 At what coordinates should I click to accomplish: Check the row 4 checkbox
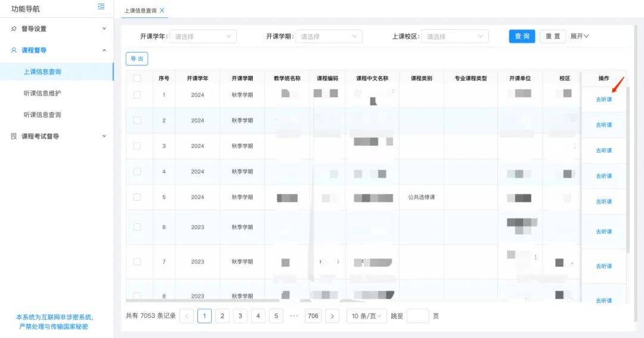(x=137, y=171)
